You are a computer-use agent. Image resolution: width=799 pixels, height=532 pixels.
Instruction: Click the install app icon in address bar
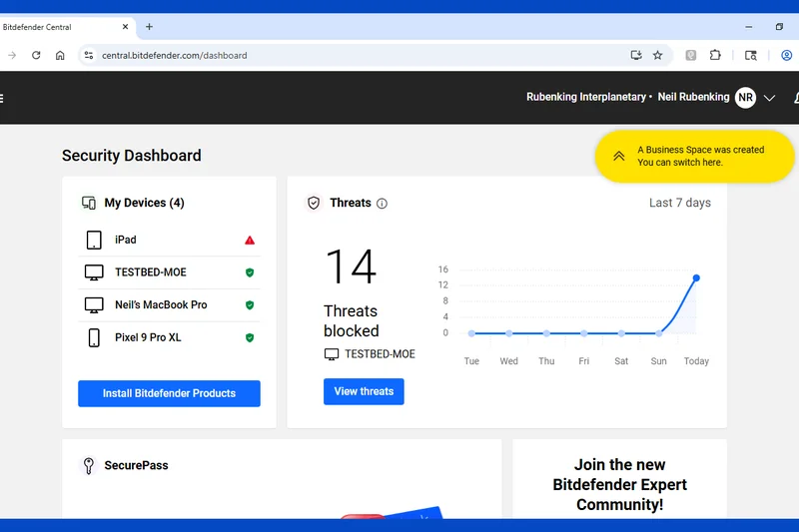click(x=636, y=55)
